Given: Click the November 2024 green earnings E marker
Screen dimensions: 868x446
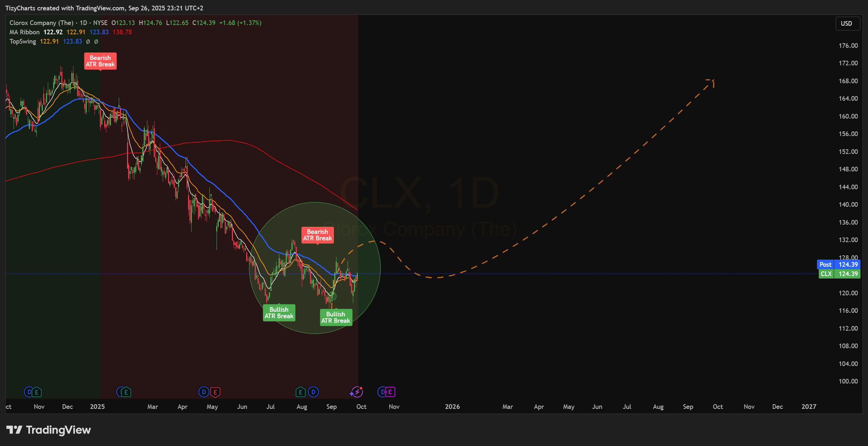Looking at the screenshot, I should pos(36,392).
